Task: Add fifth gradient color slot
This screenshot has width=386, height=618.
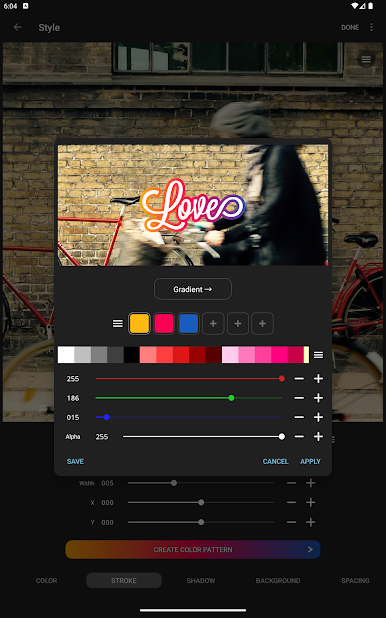Action: point(238,324)
